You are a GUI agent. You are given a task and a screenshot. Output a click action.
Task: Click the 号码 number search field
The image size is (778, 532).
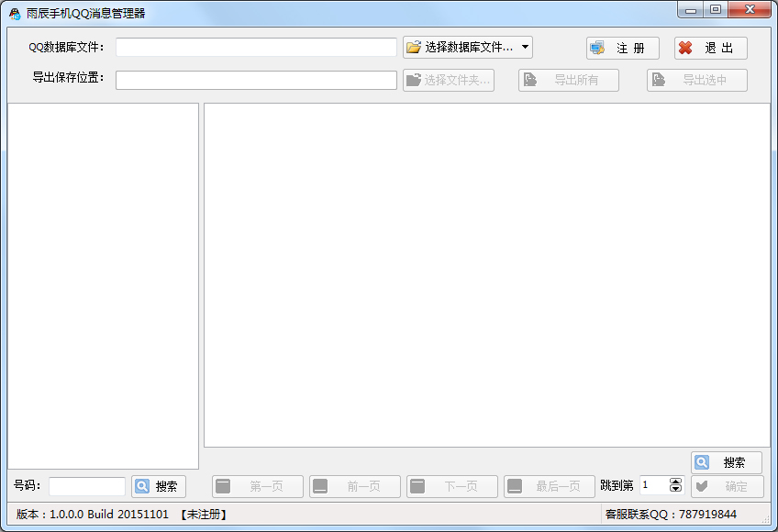pyautogui.click(x=87, y=486)
